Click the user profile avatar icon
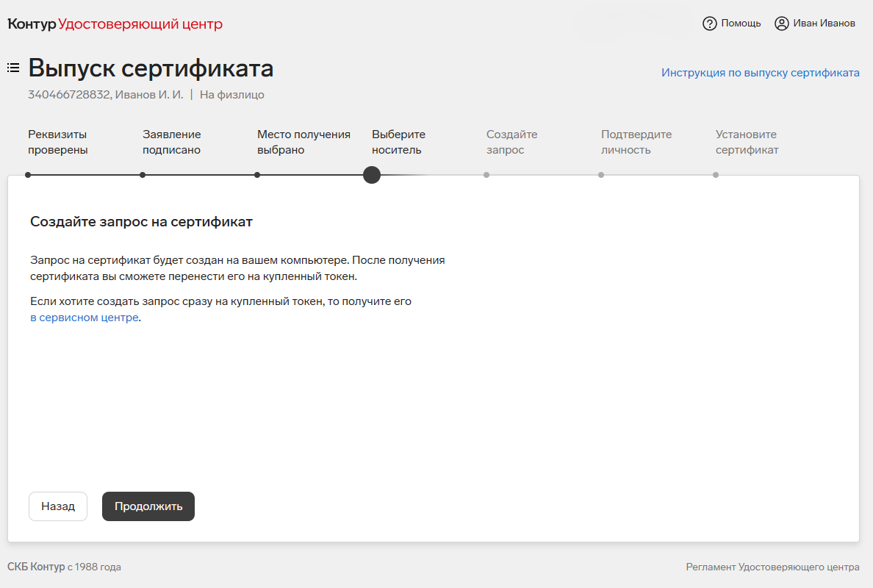Screen dimensions: 873x588 [x=782, y=24]
